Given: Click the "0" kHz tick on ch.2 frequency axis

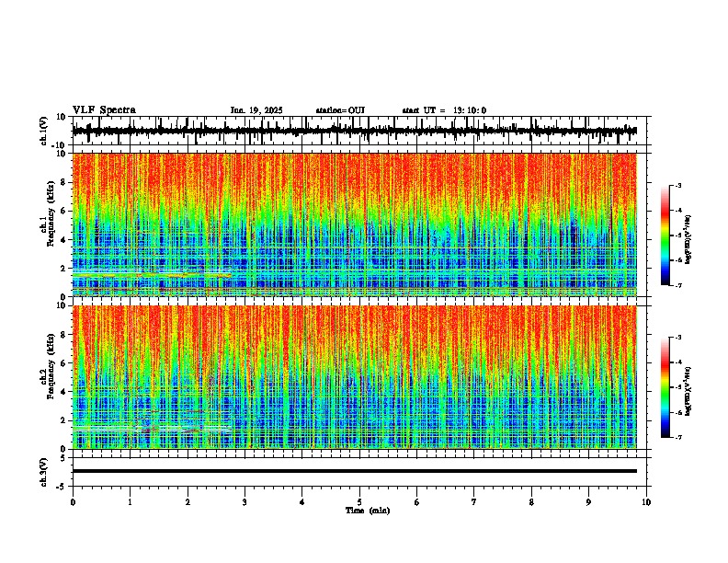Looking at the screenshot, I should 64,449.
